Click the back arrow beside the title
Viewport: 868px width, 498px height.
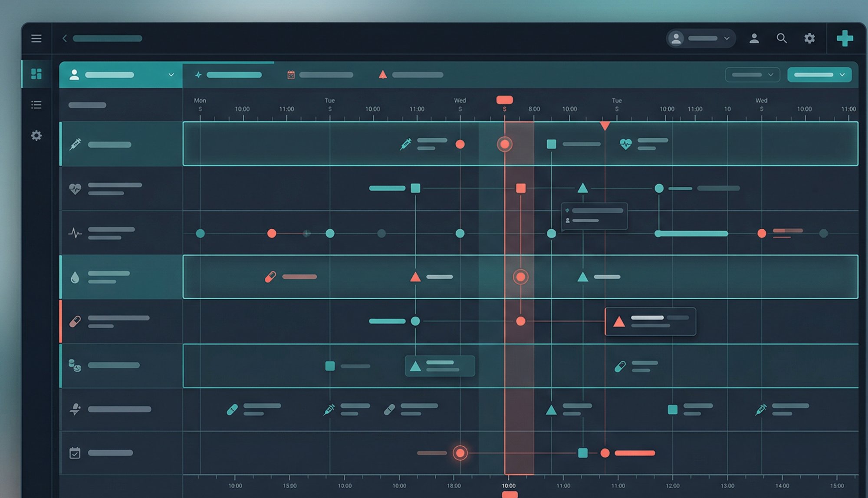tap(64, 38)
